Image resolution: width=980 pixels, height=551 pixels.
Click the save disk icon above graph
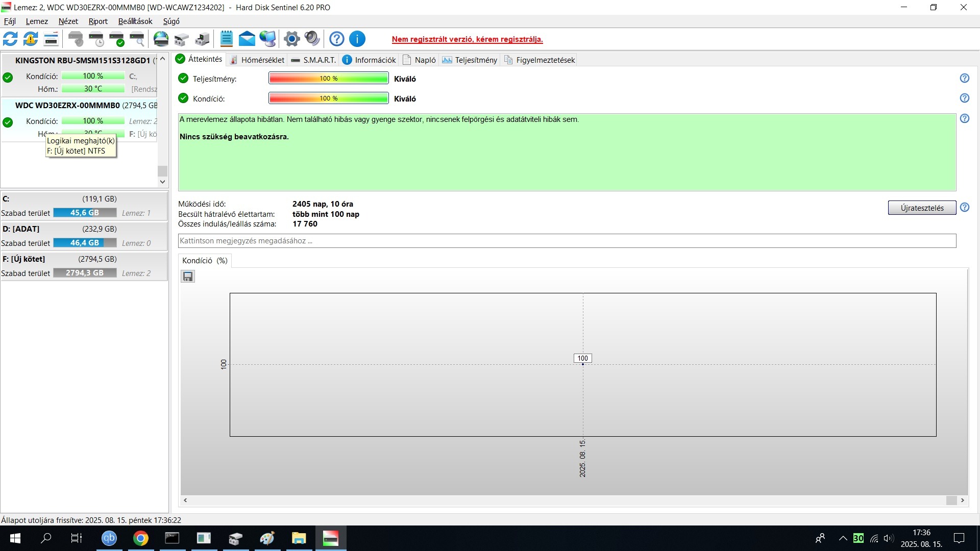[x=188, y=277]
